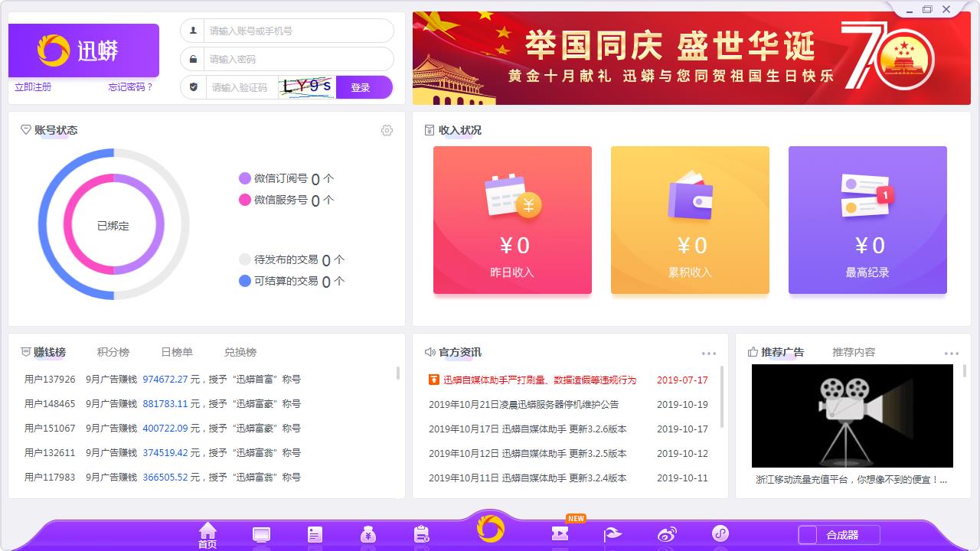Click ad caption 浙江移动流量充值平台
Image resolution: width=980 pixels, height=551 pixels.
click(x=851, y=481)
